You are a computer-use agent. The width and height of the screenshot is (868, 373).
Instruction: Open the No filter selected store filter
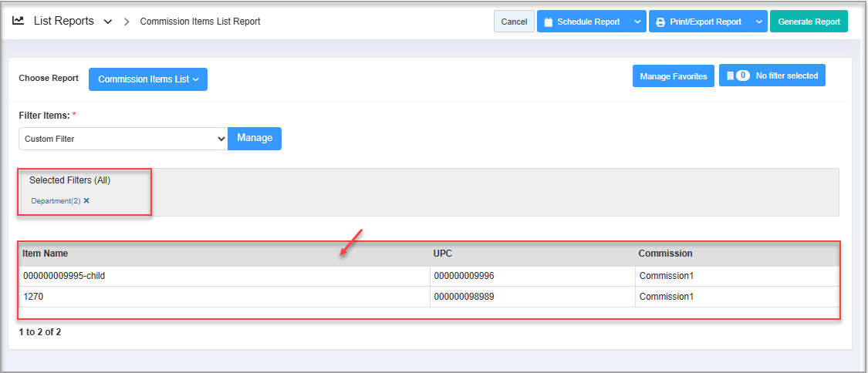pos(772,76)
